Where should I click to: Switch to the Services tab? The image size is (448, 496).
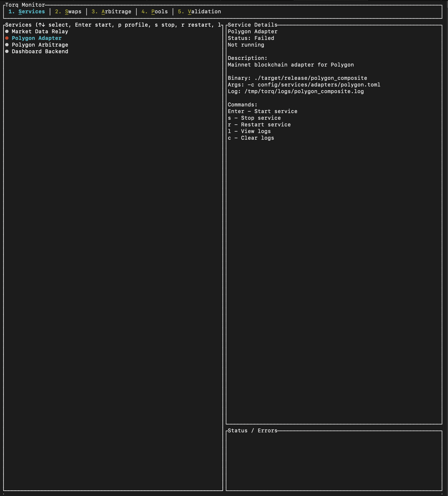(27, 12)
